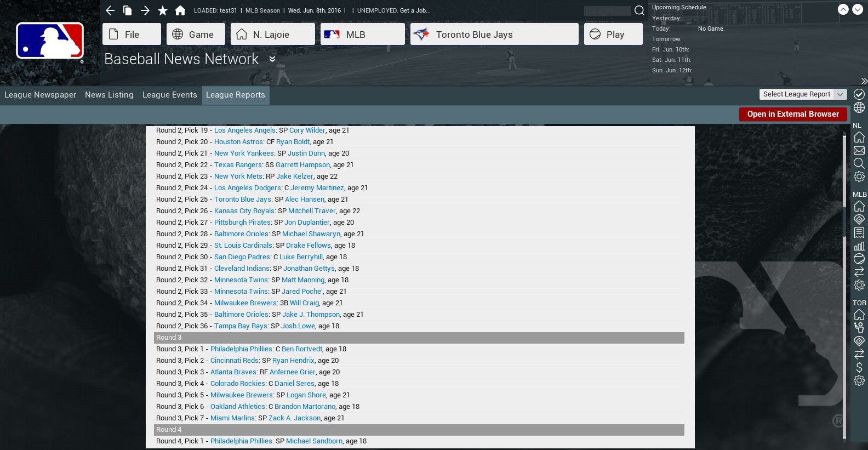Open the globe icon in the right sidebar
The height and width of the screenshot is (450, 868).
tap(859, 107)
